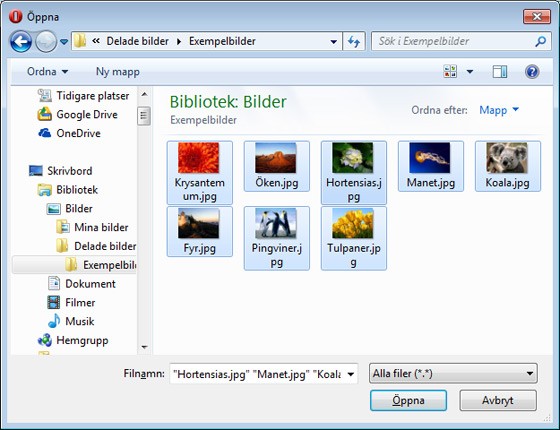
Task: Select Delade bilder in address path
Action: (138, 41)
